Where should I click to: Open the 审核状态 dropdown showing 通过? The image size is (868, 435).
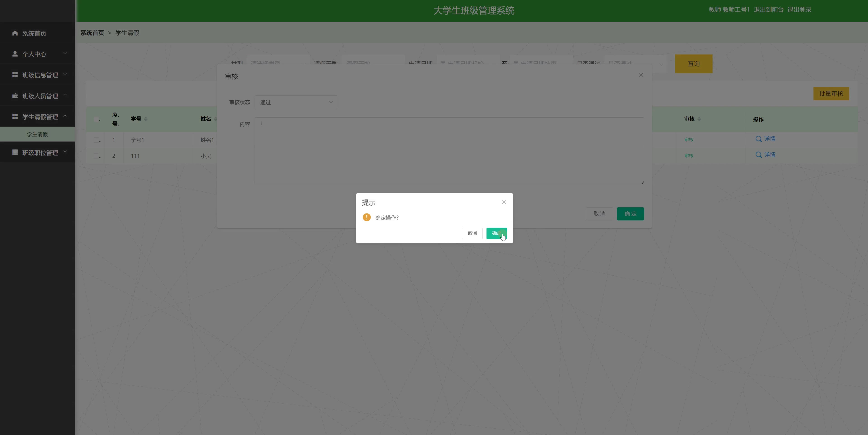point(296,102)
